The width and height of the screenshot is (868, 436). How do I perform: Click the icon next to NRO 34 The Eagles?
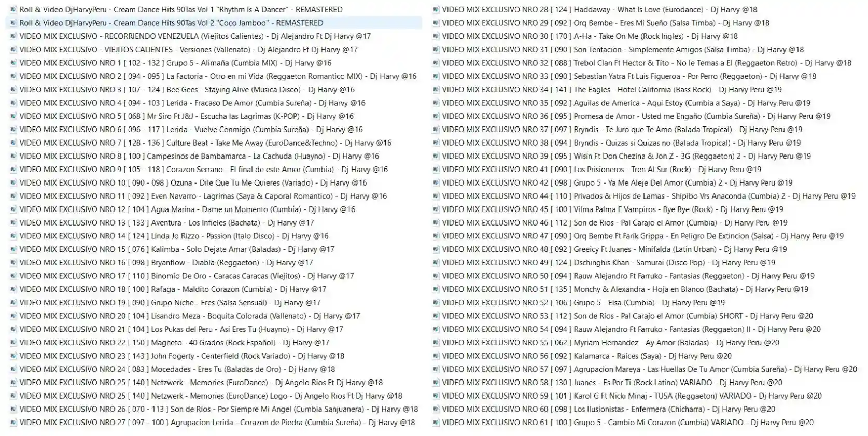436,89
